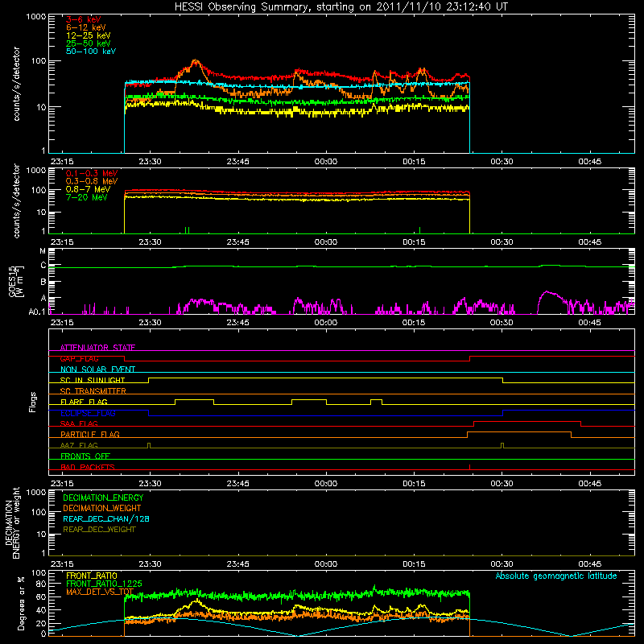Select the REAR_DEC_WEIGHT legend label

coord(99,530)
